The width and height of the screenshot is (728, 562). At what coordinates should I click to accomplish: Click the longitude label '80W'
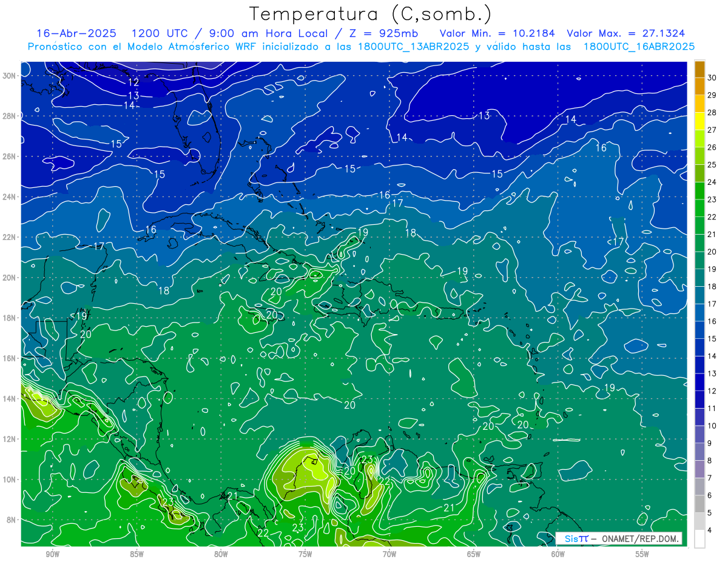[221, 554]
